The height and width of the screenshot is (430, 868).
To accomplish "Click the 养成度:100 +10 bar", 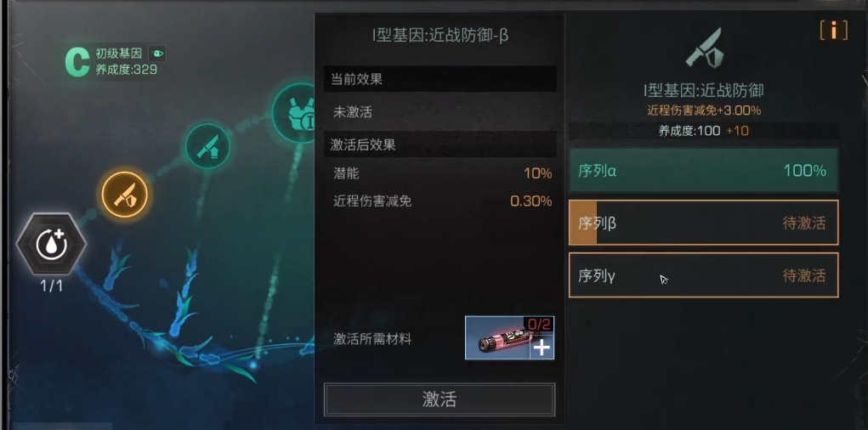I will 704,131.
